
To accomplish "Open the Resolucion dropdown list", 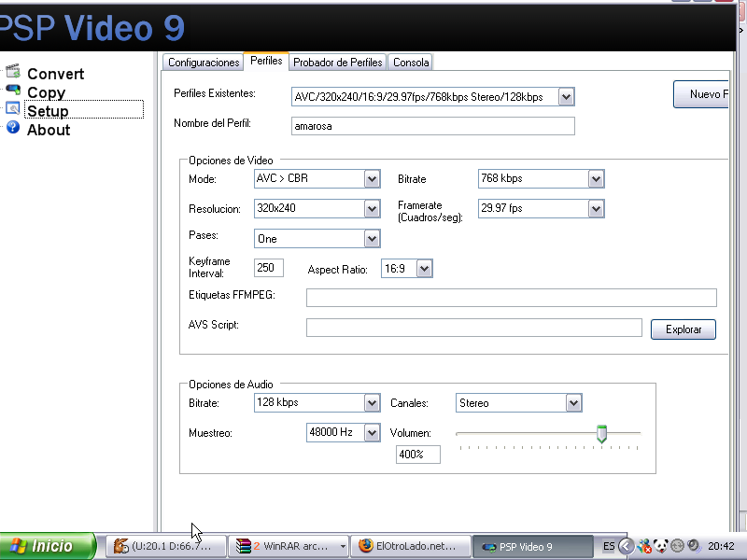I will point(372,209).
